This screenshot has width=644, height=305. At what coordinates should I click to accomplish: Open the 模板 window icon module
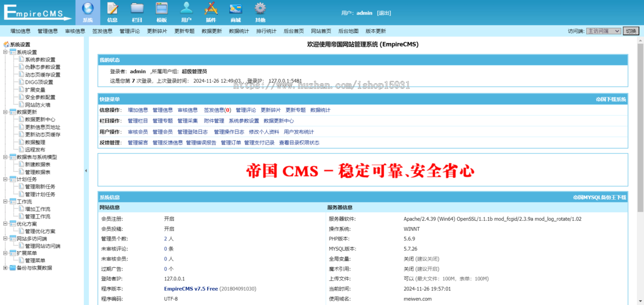[x=162, y=12]
